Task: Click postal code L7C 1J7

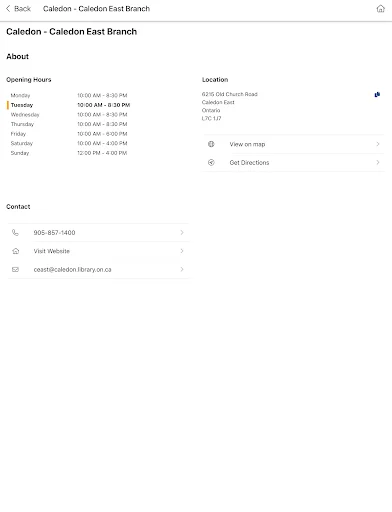Action: point(211,118)
